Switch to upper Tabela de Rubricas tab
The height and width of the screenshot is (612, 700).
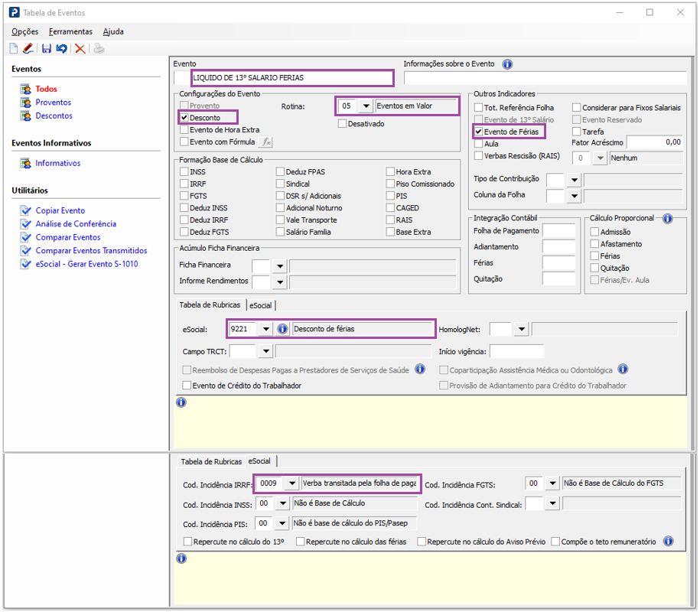(x=210, y=305)
